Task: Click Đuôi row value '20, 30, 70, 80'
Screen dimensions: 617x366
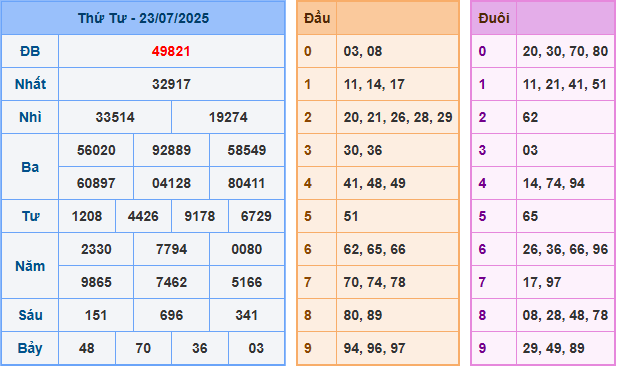Action: tap(565, 51)
